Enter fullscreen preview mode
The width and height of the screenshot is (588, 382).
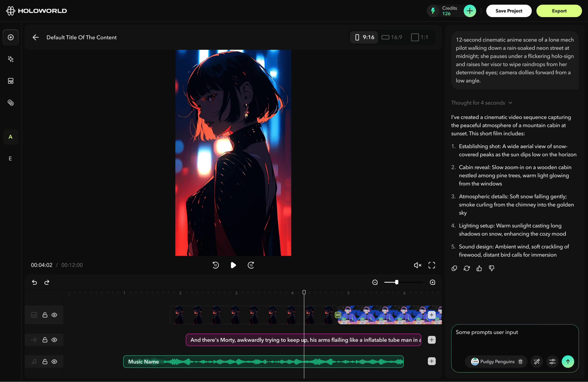pos(432,265)
